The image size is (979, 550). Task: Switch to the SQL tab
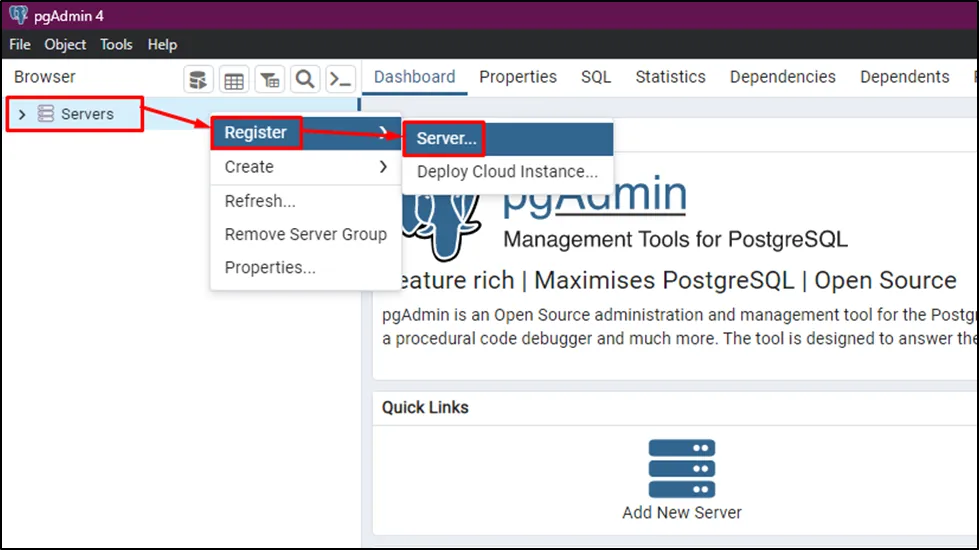point(596,77)
